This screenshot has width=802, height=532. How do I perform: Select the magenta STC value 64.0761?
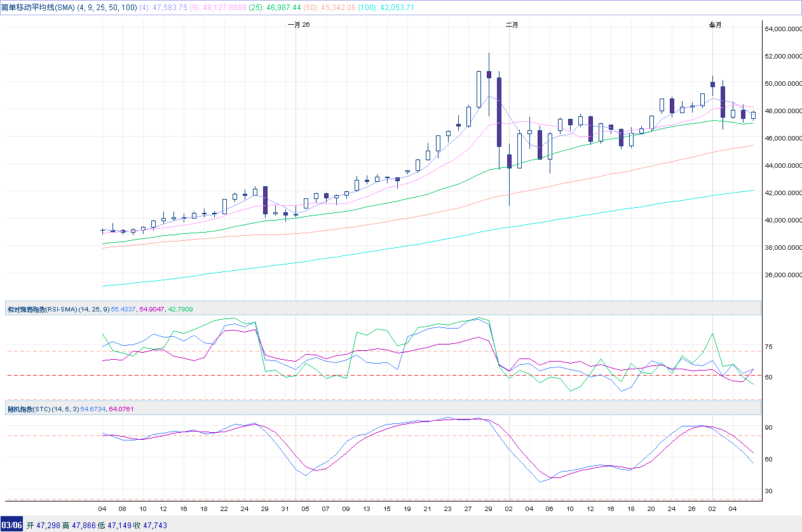(122, 409)
